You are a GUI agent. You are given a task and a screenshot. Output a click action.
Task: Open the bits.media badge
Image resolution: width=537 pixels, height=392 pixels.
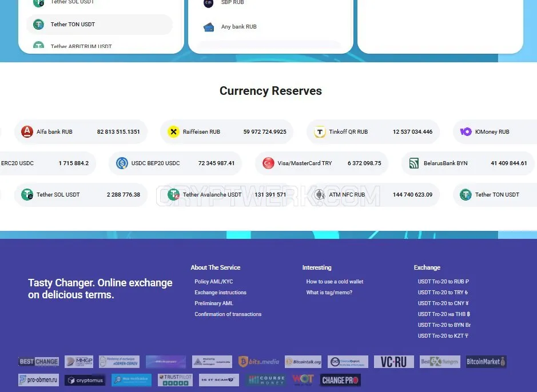pos(259,362)
